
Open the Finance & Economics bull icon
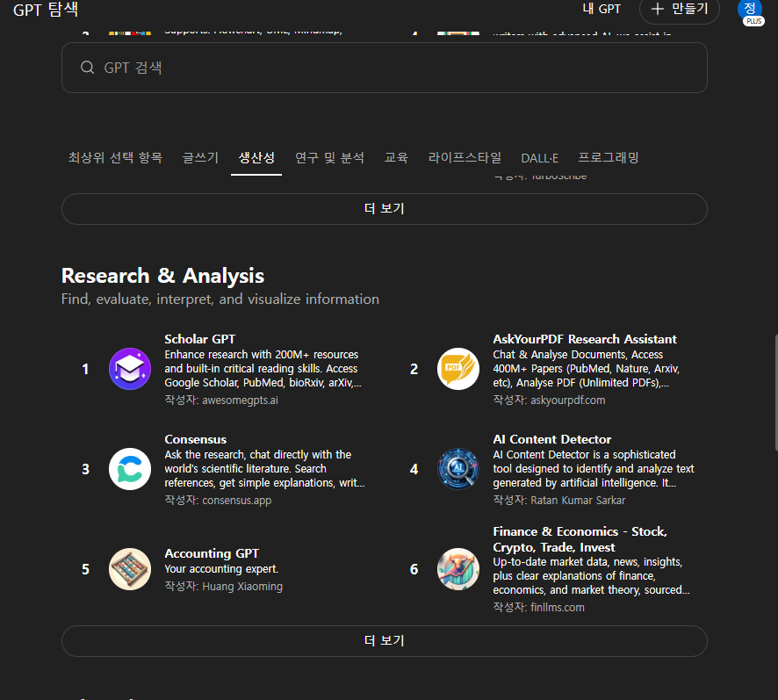458,569
